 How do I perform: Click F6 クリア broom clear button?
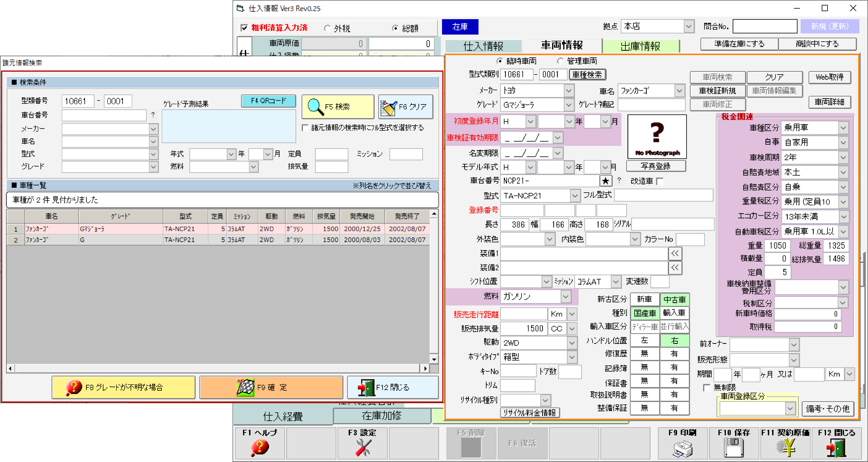[x=405, y=107]
